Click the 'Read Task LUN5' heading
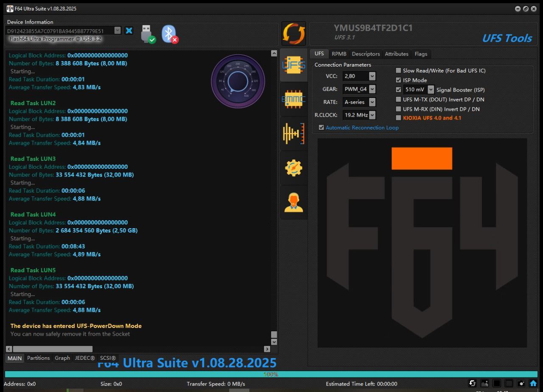The width and height of the screenshot is (543, 392). click(33, 270)
